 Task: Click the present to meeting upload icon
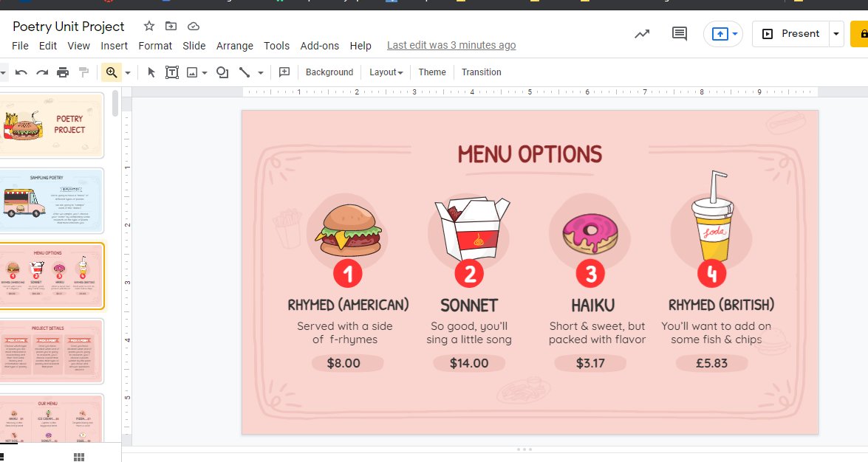pyautogui.click(x=720, y=34)
